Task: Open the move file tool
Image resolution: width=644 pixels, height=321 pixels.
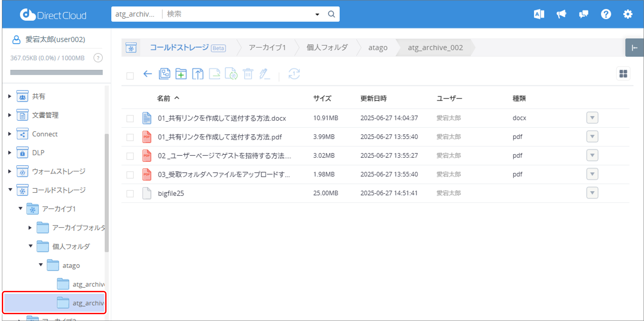Action: pos(214,74)
